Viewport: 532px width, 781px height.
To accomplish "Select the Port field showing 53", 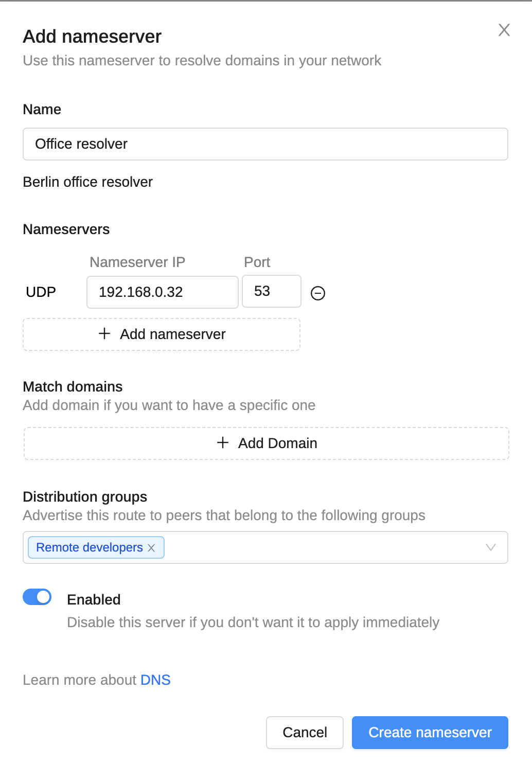I will (271, 291).
